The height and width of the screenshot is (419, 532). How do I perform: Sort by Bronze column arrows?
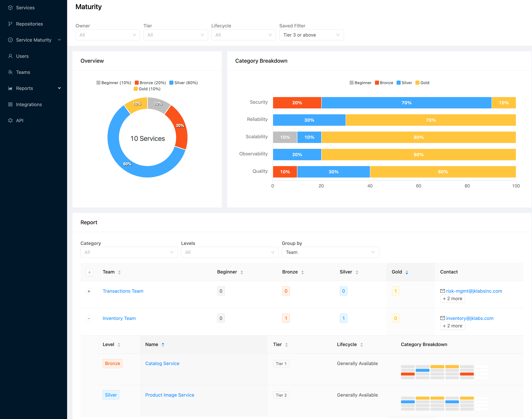pyautogui.click(x=303, y=272)
